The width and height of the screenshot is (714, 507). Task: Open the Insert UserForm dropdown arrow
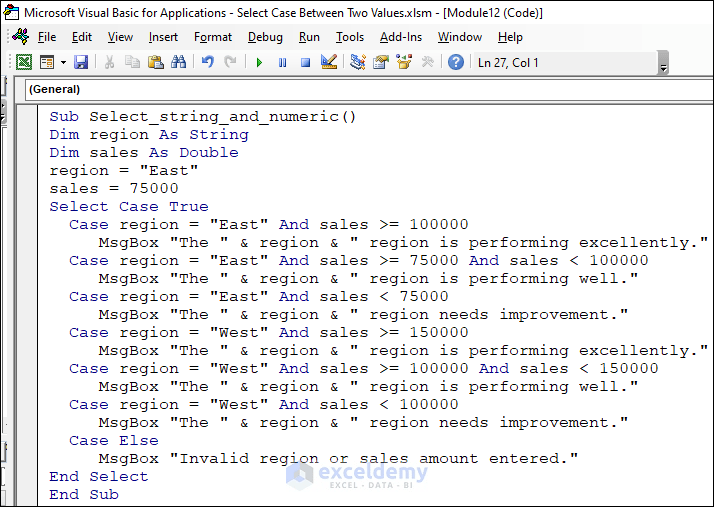click(63, 62)
